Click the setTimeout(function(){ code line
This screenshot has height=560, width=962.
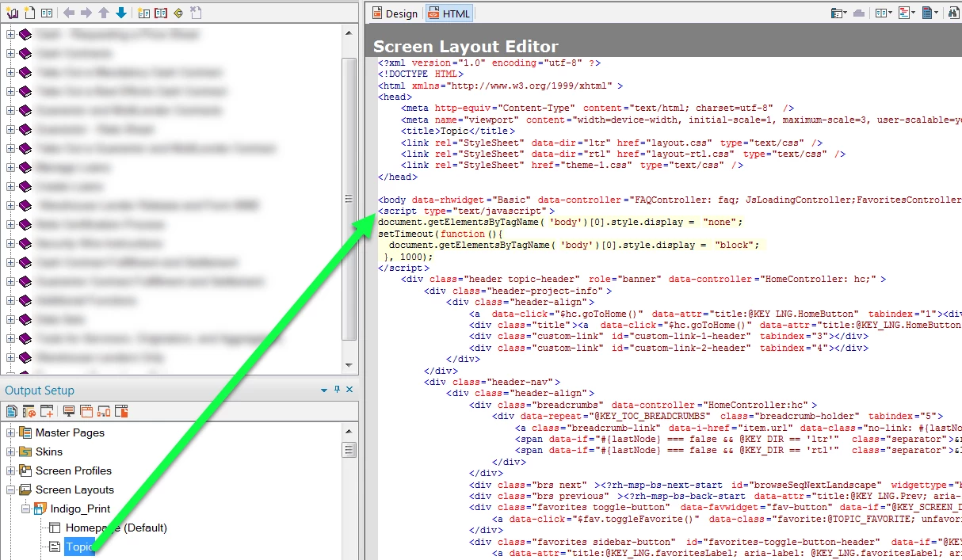point(441,234)
